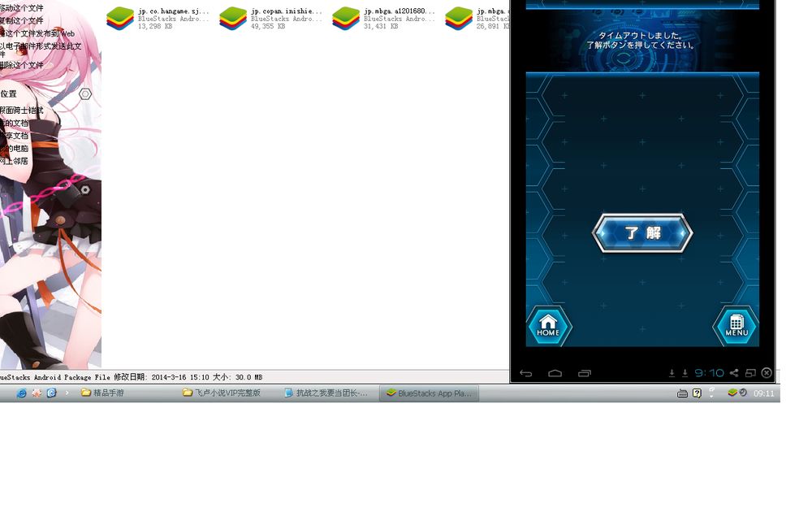Click 移动这个文件 in the Explorer task pane

click(22, 8)
